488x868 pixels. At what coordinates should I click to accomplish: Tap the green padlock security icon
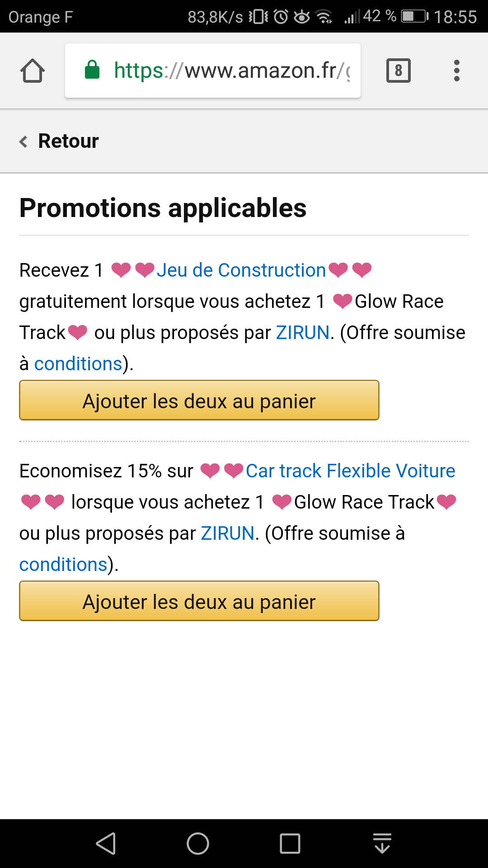tap(92, 70)
